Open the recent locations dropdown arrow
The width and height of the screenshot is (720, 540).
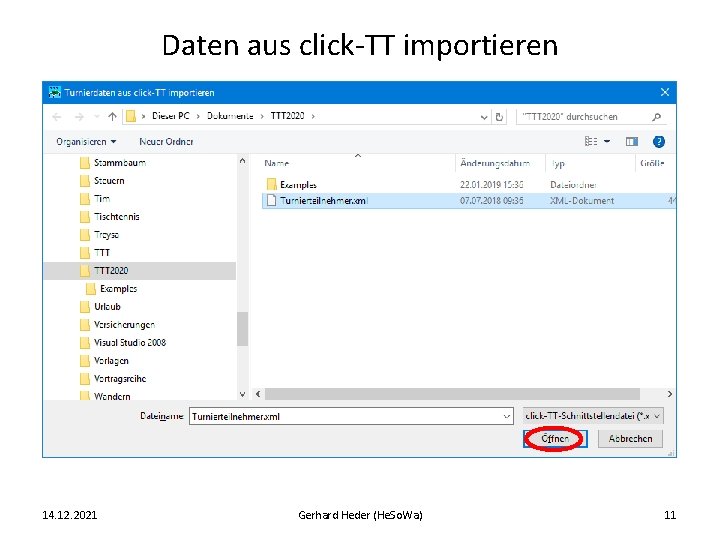(x=97, y=117)
